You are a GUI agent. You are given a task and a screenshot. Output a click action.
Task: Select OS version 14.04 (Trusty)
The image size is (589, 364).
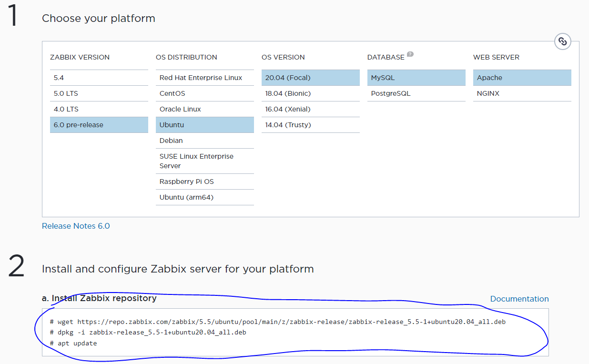(x=310, y=125)
